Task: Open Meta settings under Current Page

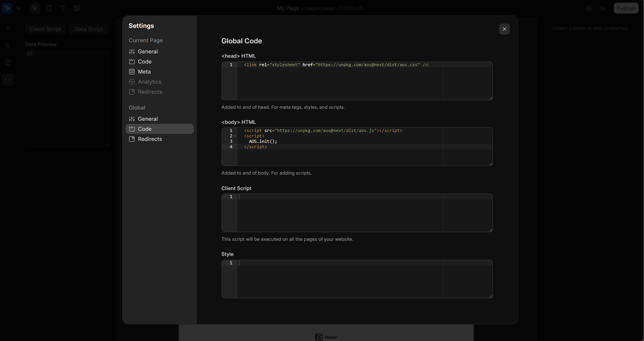Action: [159, 72]
